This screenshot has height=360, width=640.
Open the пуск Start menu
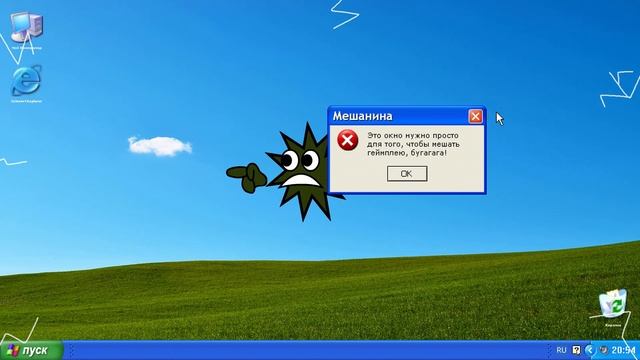pos(31,350)
